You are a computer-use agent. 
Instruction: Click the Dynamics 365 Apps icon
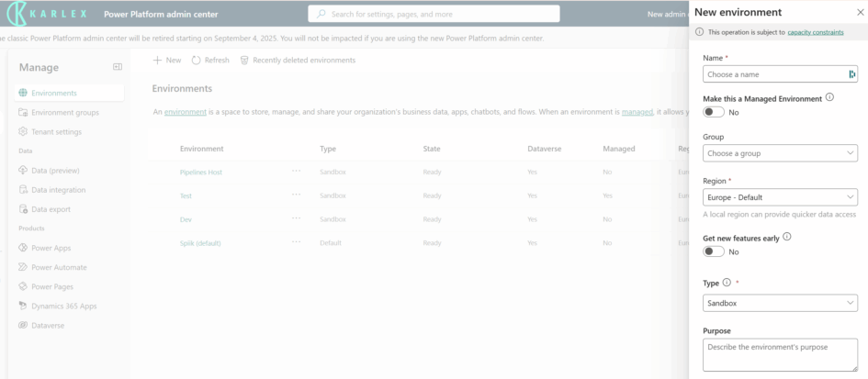(23, 306)
